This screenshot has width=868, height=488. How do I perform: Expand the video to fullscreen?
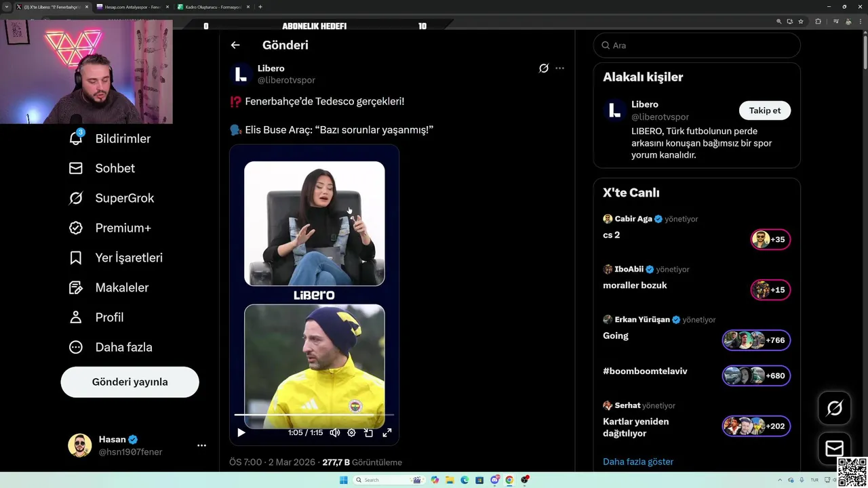pyautogui.click(x=387, y=432)
